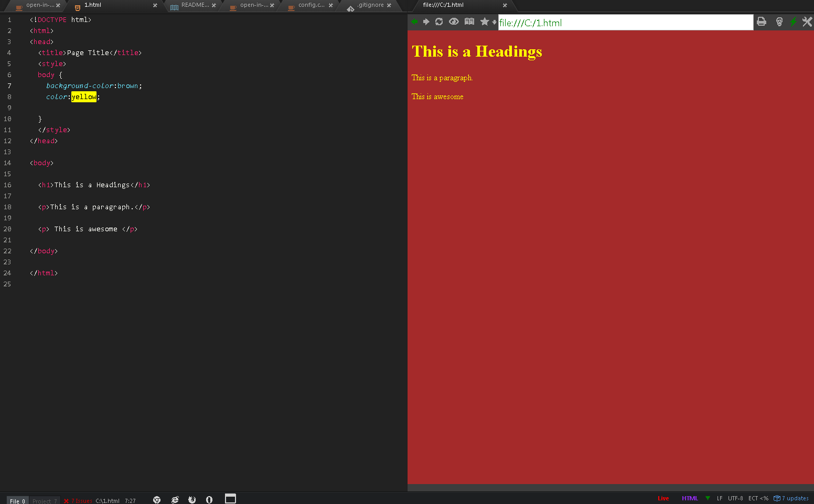Open 1.html in Opera from the status bar
This screenshot has height=504, width=814.
click(x=209, y=499)
